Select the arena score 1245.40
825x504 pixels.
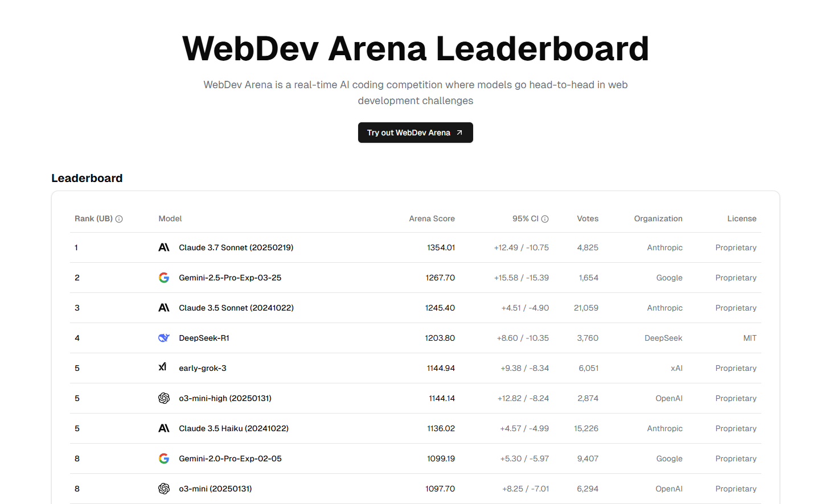coord(440,308)
